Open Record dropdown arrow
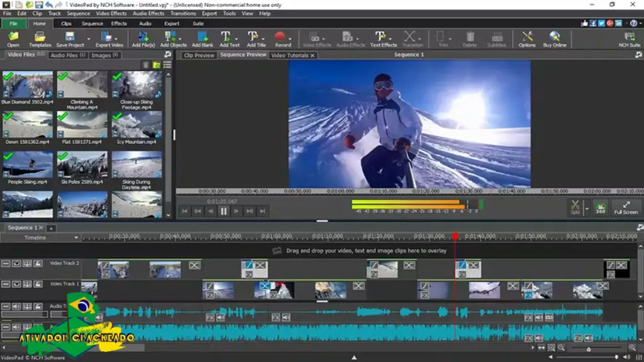The image size is (644, 362). coord(290,39)
